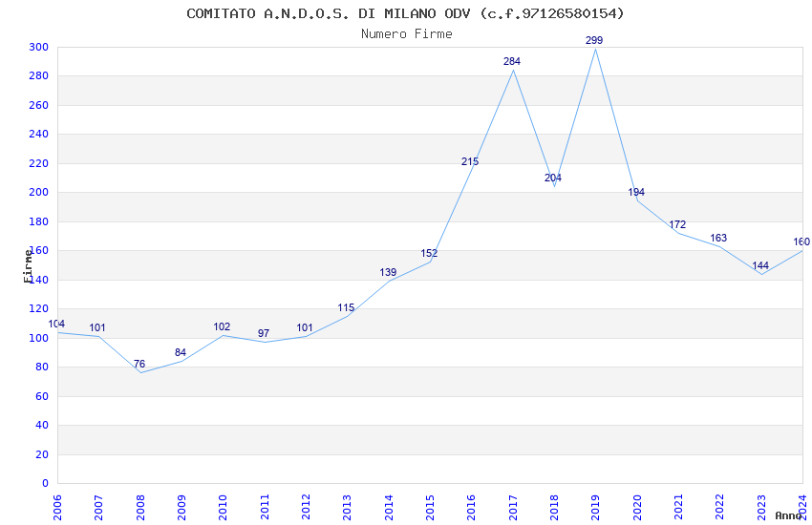812x525 pixels.
Task: Select the maximum value 299 for 2019
Action: [x=594, y=40]
